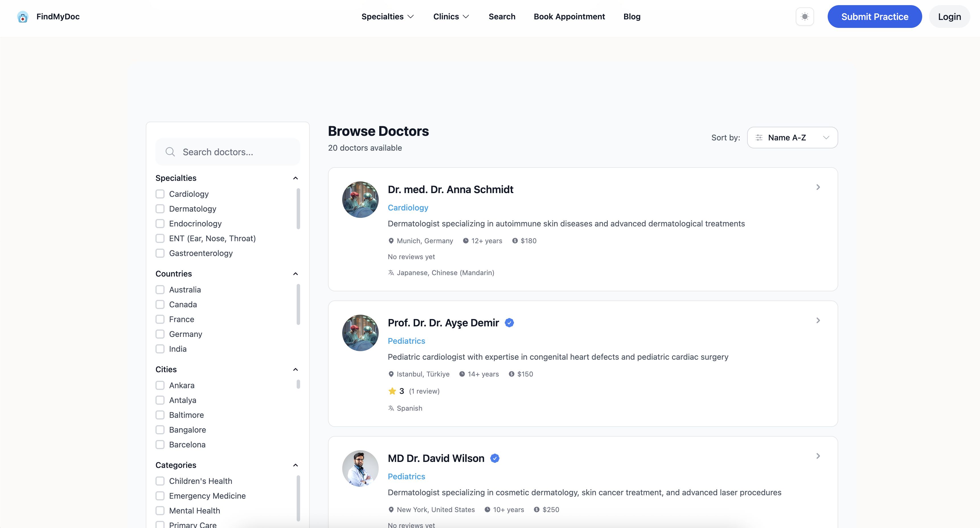The height and width of the screenshot is (528, 980).
Task: Click the magnifier icon in doctor search
Action: 170,152
